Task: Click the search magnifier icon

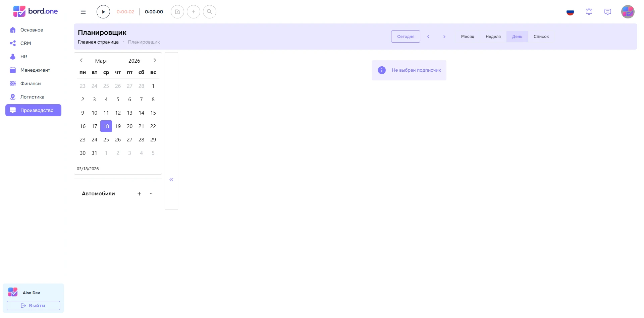Action: click(x=210, y=12)
